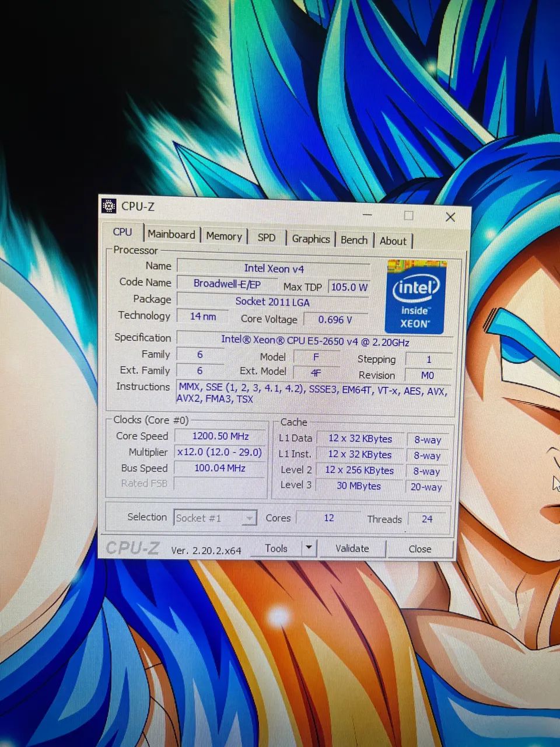Open the SPD tab
Viewport: 560px width, 747px height.
(x=267, y=238)
